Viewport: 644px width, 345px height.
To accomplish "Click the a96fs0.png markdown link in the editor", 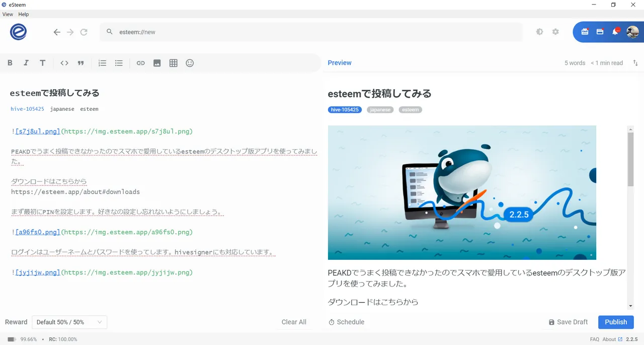I will click(x=38, y=232).
